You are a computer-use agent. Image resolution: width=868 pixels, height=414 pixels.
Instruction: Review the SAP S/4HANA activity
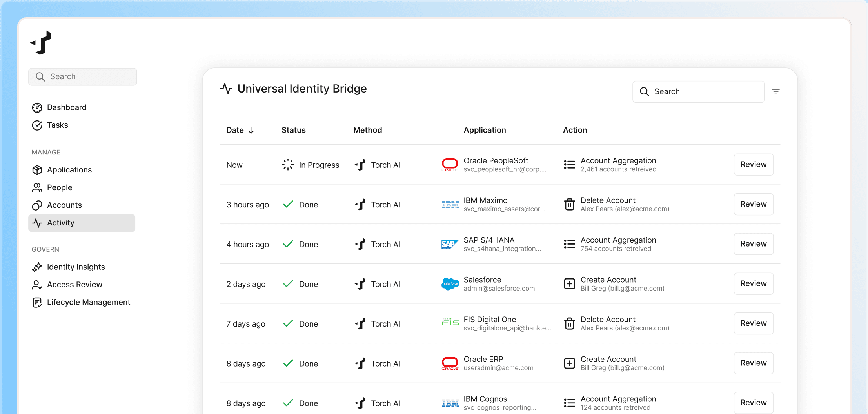[x=753, y=244]
